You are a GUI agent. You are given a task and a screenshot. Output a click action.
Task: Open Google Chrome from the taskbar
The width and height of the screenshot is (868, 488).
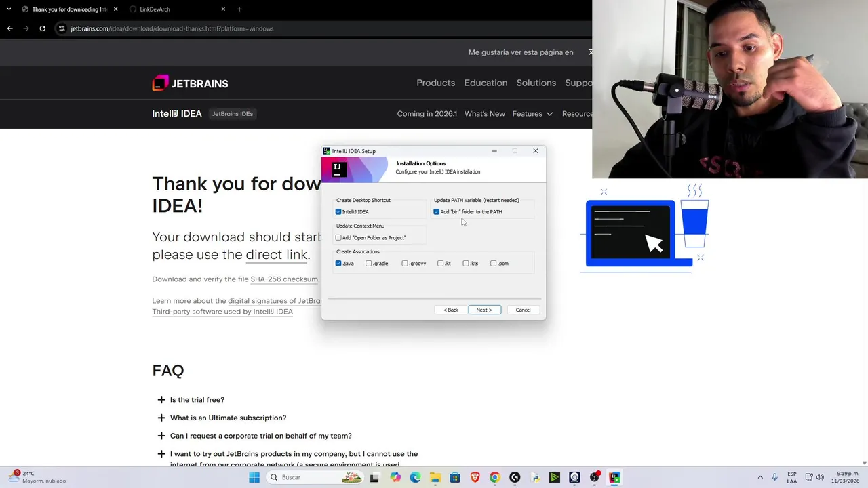click(x=495, y=478)
